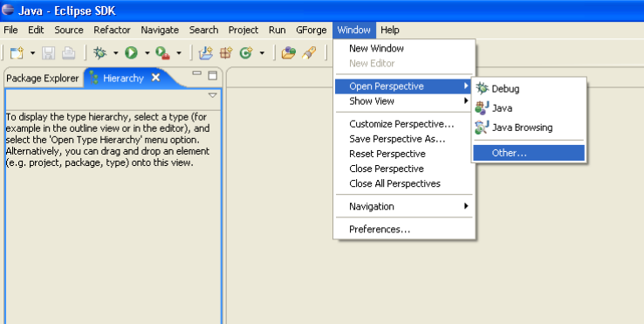The width and height of the screenshot is (644, 324).
Task: Open Preferences... from Window menu
Action: [404, 230]
